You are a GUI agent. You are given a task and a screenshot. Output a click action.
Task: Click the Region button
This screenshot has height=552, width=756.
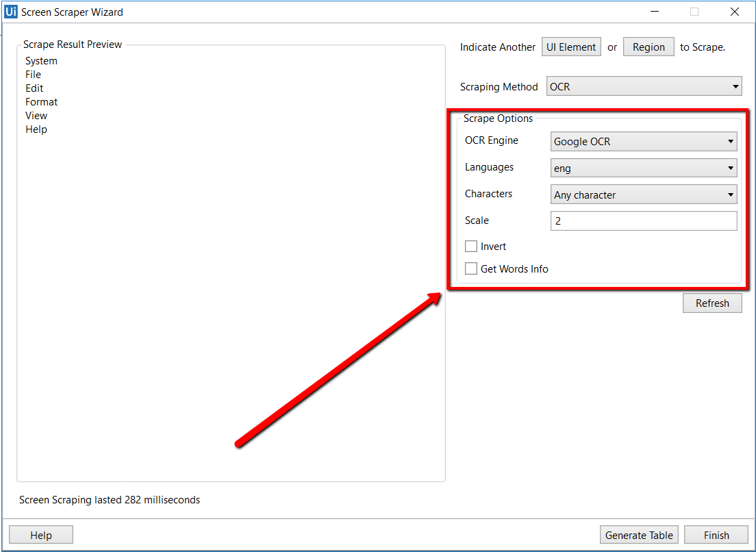(648, 47)
